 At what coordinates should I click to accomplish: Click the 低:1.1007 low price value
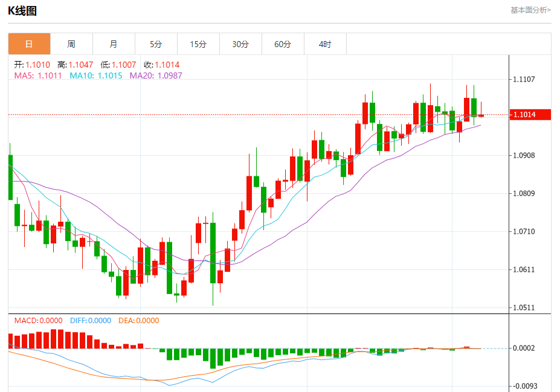118,65
